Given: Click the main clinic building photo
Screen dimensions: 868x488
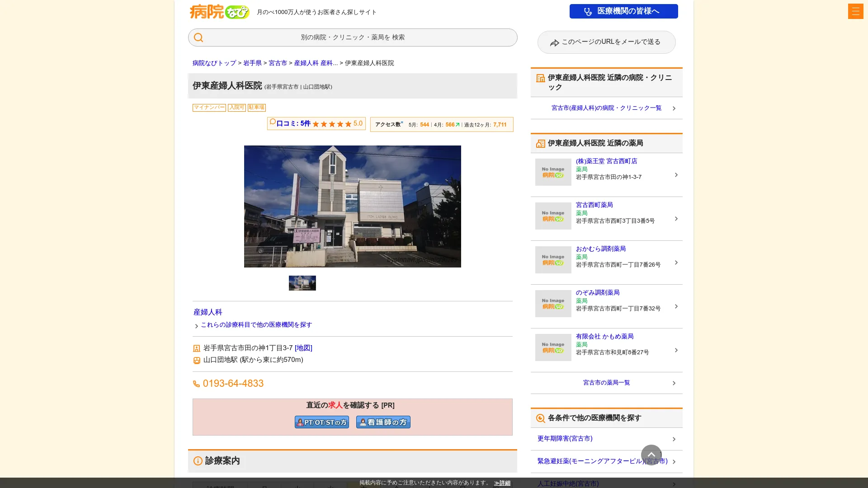Looking at the screenshot, I should [352, 206].
